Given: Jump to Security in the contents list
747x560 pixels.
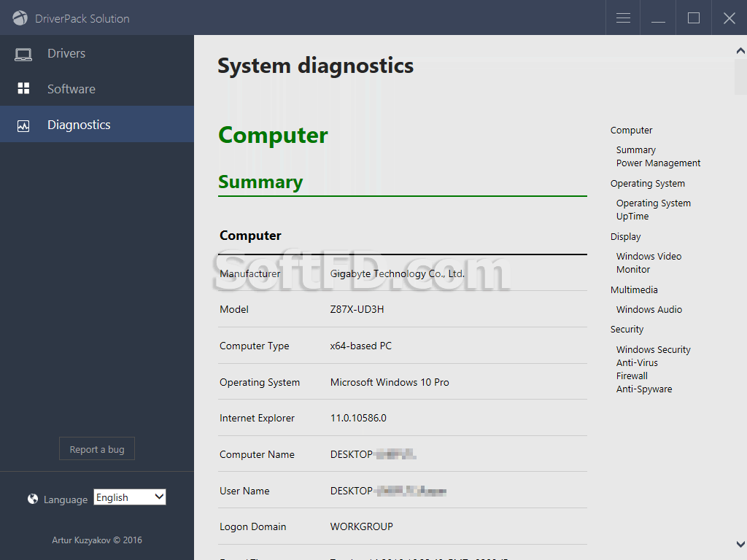Looking at the screenshot, I should [x=627, y=330].
